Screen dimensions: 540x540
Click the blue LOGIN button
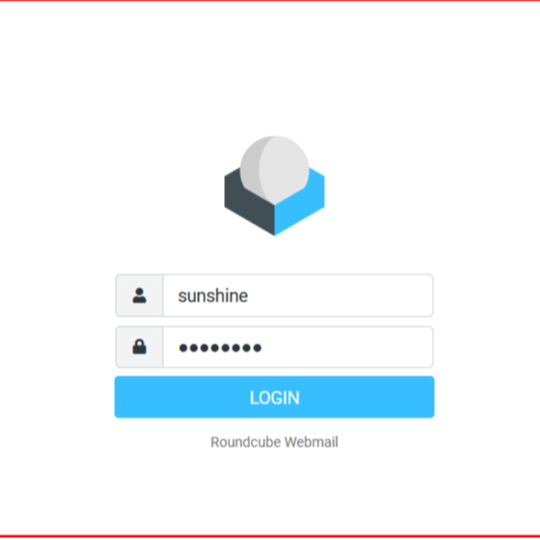coord(274,397)
